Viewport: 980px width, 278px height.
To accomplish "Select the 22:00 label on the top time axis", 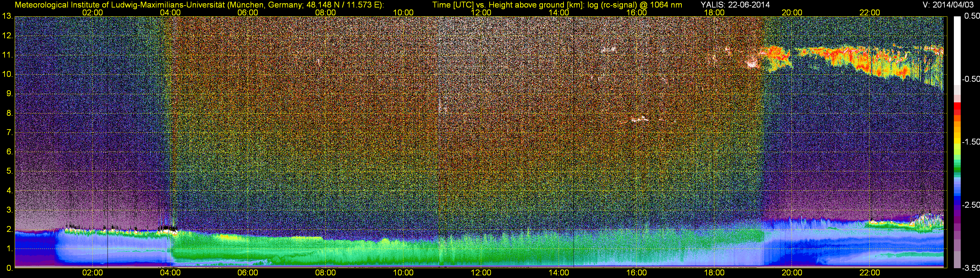I will click(x=870, y=12).
